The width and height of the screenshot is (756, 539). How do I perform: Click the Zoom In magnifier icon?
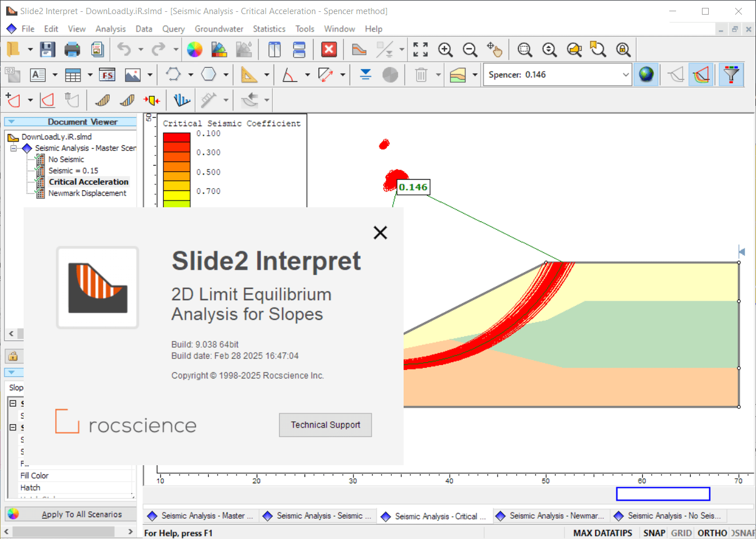[x=445, y=50]
